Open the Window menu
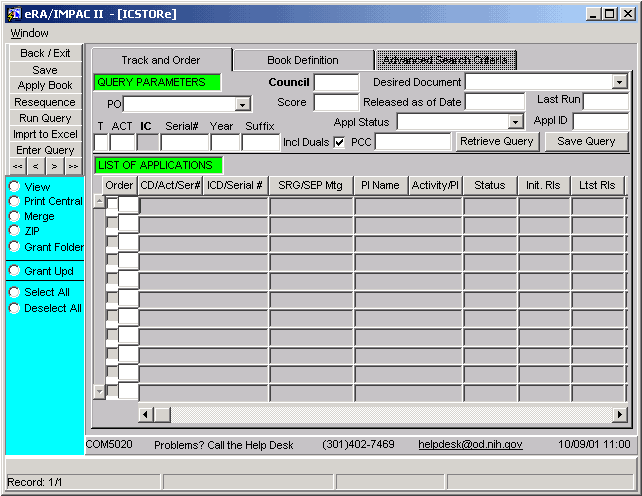The image size is (642, 496). coord(29,33)
